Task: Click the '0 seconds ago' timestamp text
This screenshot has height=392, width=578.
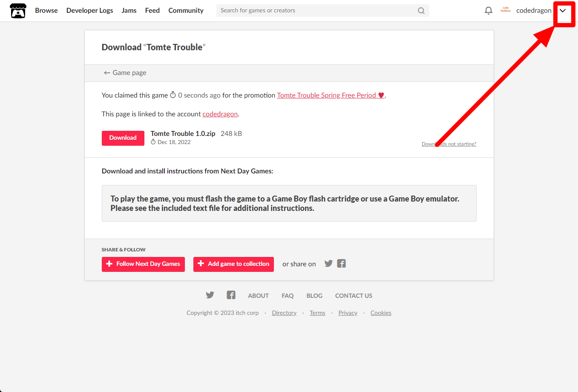Action: tap(199, 95)
